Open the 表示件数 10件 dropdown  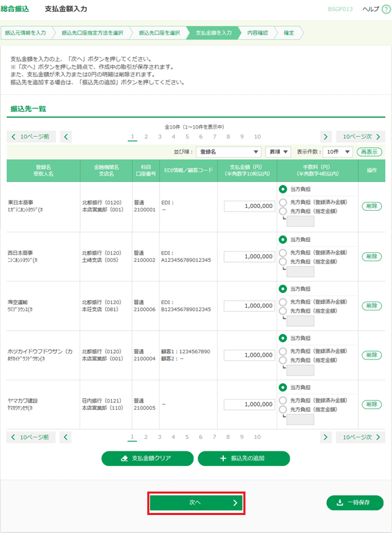[338, 152]
